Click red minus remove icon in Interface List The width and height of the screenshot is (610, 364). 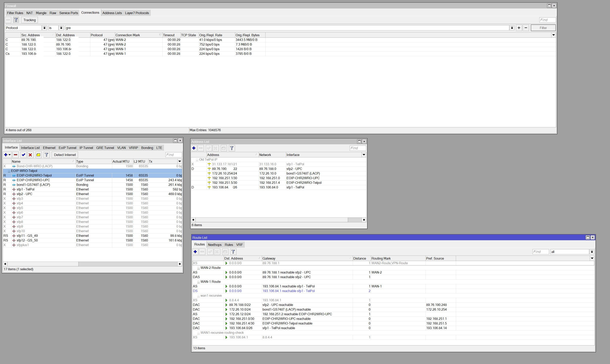point(16,155)
